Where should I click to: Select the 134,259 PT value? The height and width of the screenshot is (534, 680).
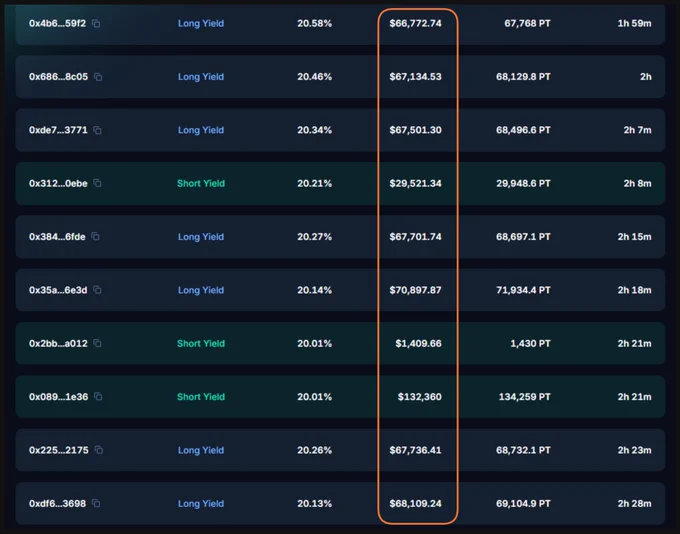click(525, 397)
